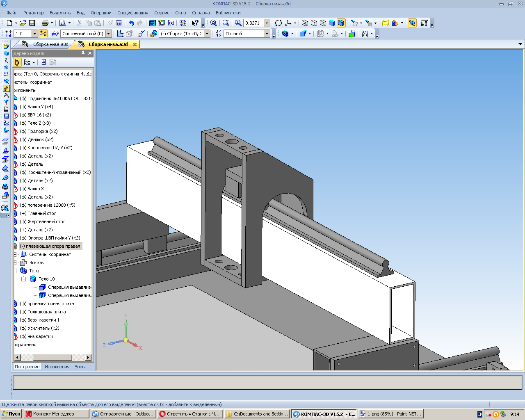Click the Пуск start button
Image resolution: width=525 pixels, height=420 pixels.
point(11,414)
